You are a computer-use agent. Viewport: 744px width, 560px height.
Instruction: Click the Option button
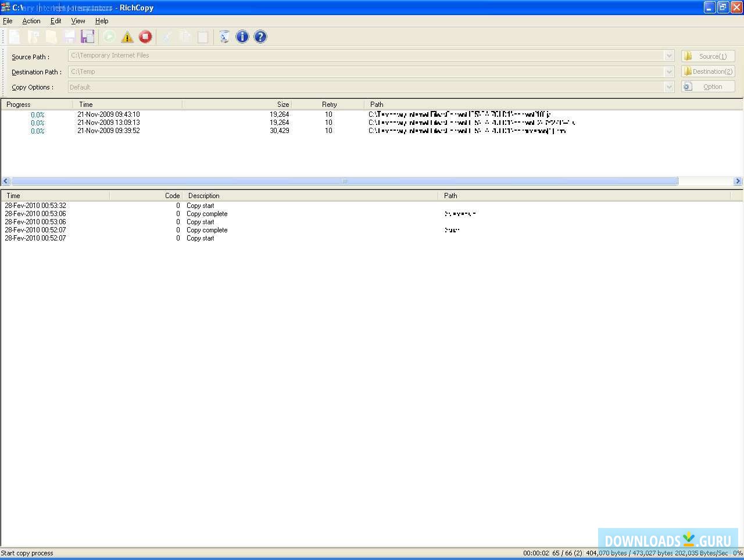click(708, 87)
